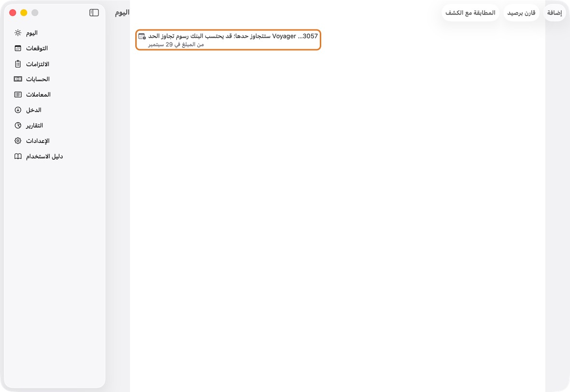570x392 pixels.
Task: Click the sun icon beside اليوم
Action: (18, 33)
